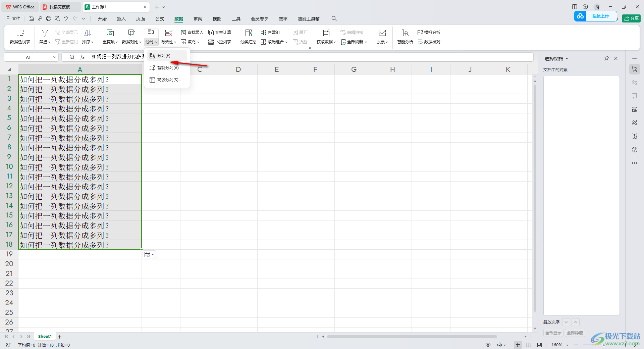The width and height of the screenshot is (644, 349).
Task: Click the Filter (筛选) funnel icon
Action: pyautogui.click(x=45, y=33)
